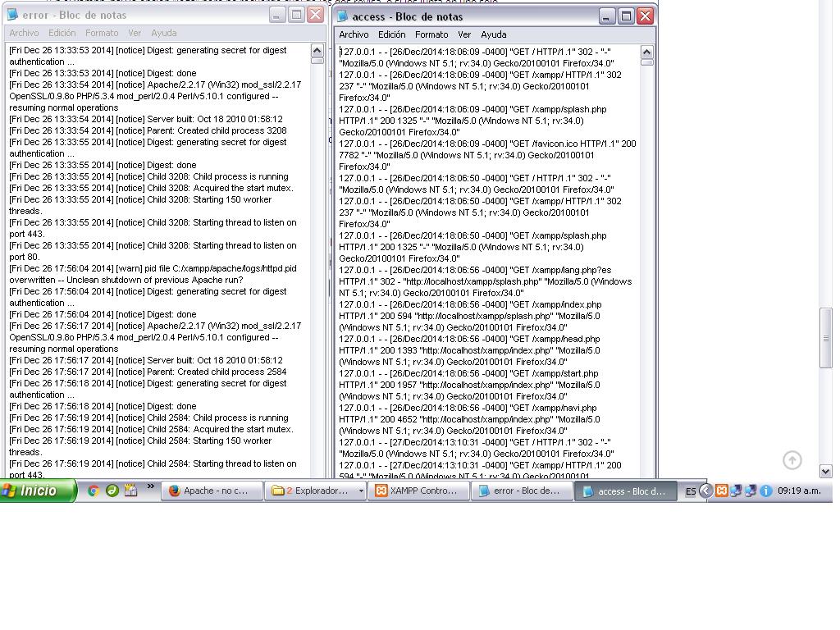The width and height of the screenshot is (840, 630).
Task: Open Formato menu in error Notepad window
Action: (x=102, y=33)
